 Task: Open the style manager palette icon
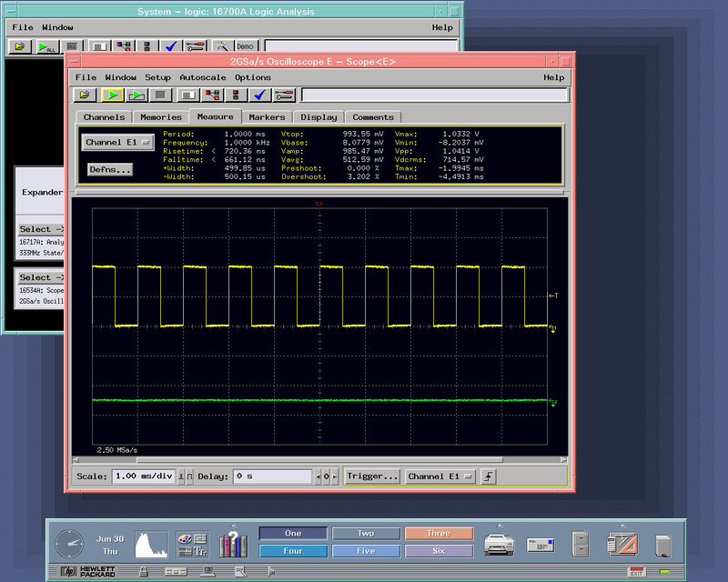click(192, 545)
